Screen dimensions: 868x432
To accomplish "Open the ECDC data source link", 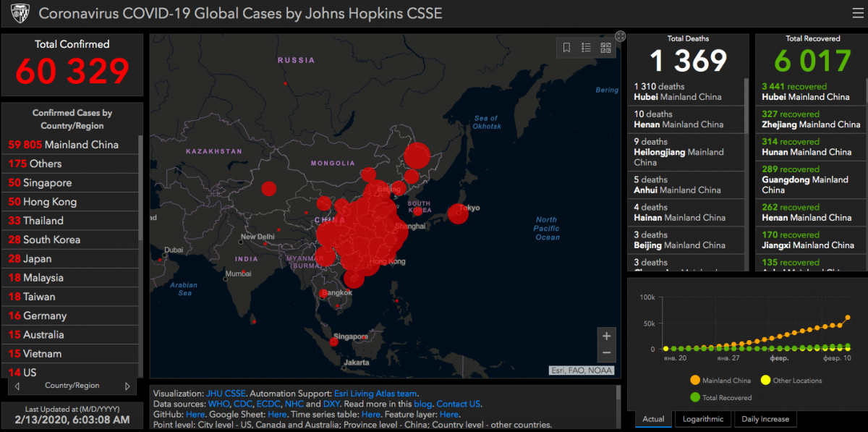I will coord(268,404).
